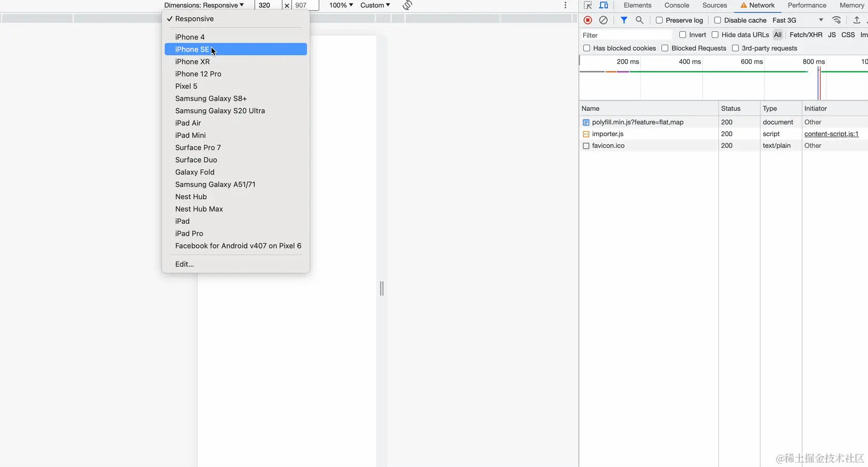868x467 pixels.
Task: Enable Preserve log checkbox
Action: [659, 20]
